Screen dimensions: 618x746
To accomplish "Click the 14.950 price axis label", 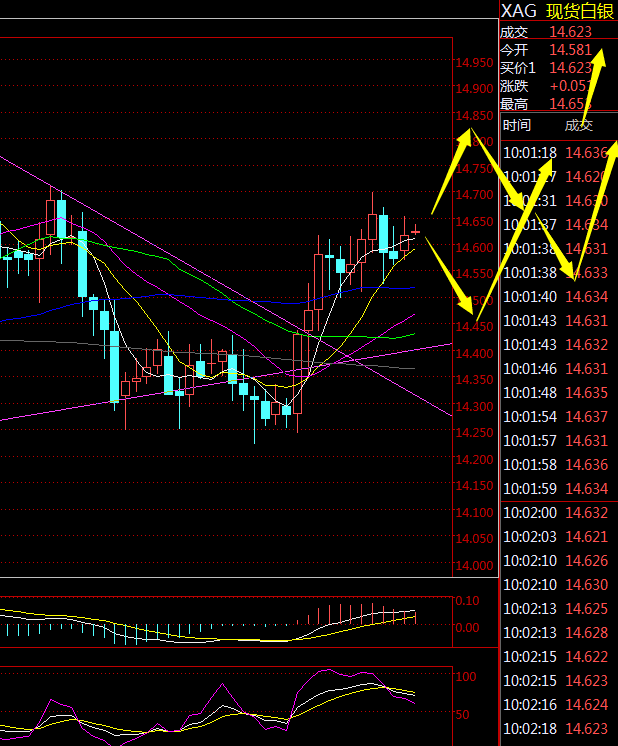I will point(474,63).
